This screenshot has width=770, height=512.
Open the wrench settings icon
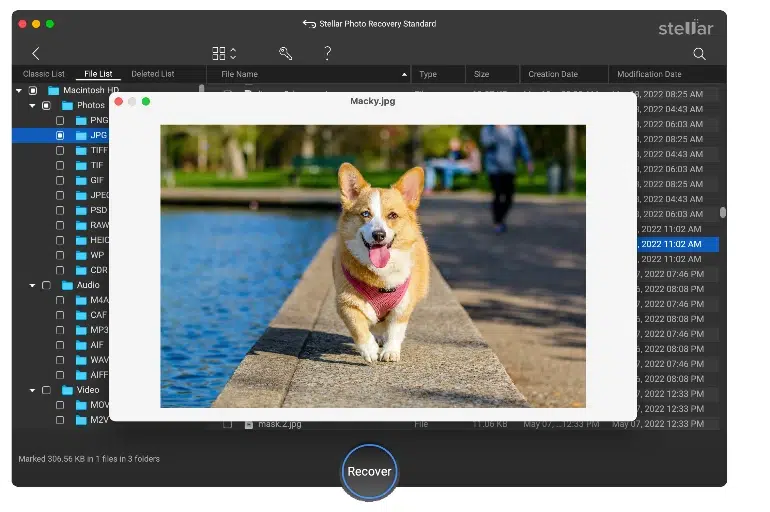(x=285, y=54)
